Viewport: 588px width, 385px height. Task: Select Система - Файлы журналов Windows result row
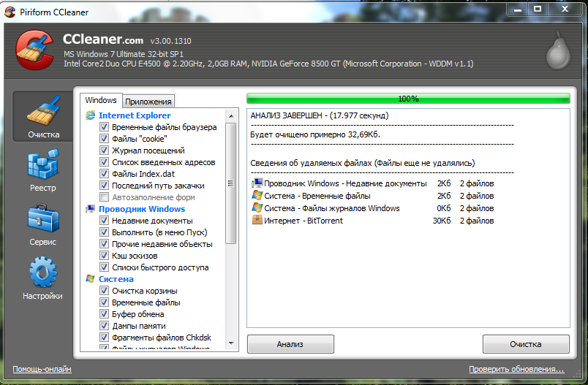tap(373, 208)
